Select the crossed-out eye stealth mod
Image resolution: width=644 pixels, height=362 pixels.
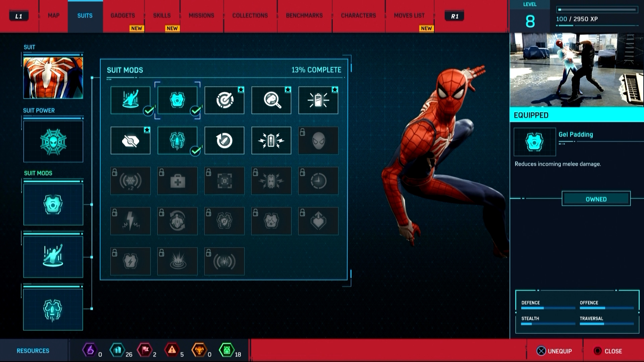click(x=130, y=140)
